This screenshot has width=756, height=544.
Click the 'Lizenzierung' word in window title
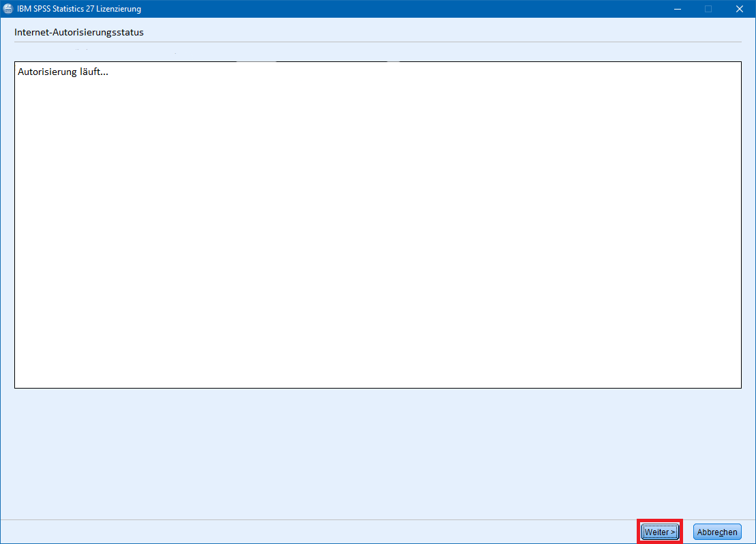click(119, 9)
